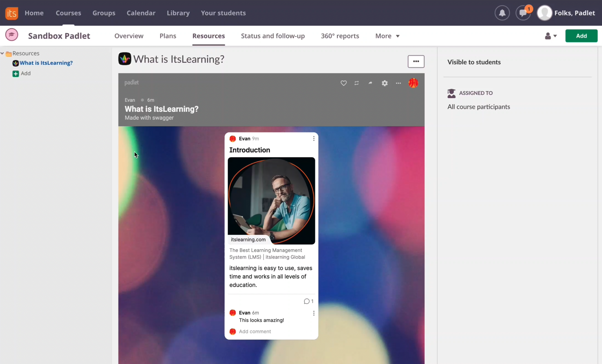
Task: Open Your students page
Action: click(223, 13)
